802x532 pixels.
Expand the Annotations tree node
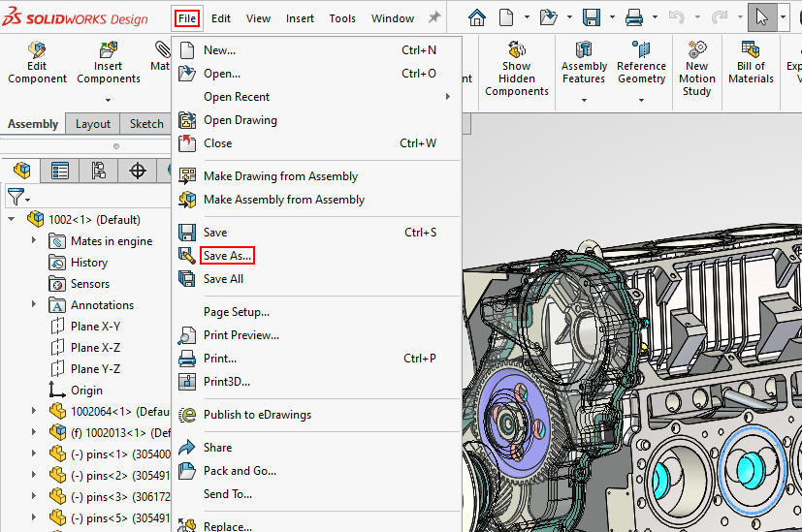coord(34,305)
